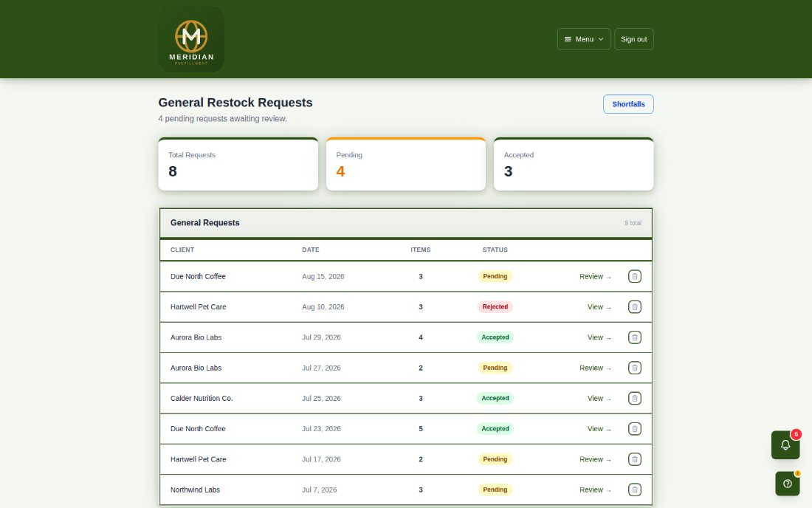The height and width of the screenshot is (508, 812).
Task: Click the Total Requests card
Action: 238,164
